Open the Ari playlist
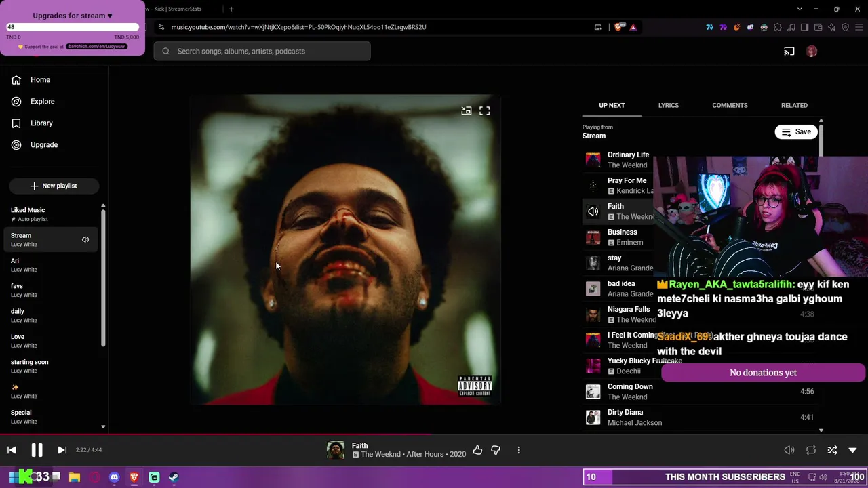 (x=51, y=265)
